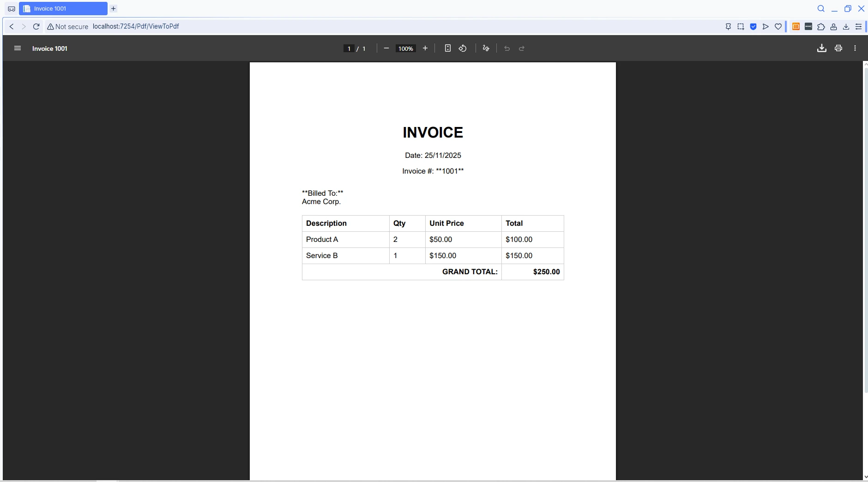Print the invoice document

(x=839, y=48)
